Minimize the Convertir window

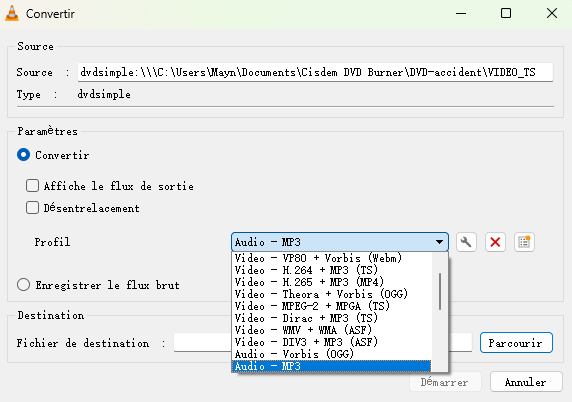(461, 13)
